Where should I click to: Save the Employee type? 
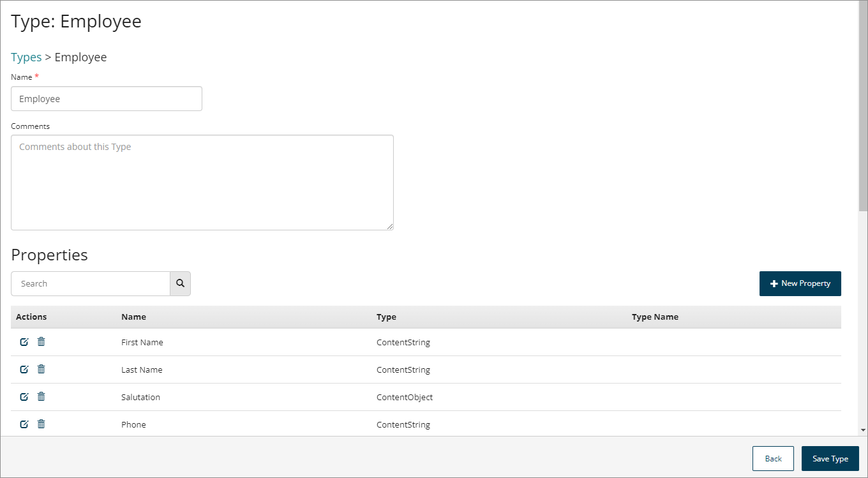point(830,459)
